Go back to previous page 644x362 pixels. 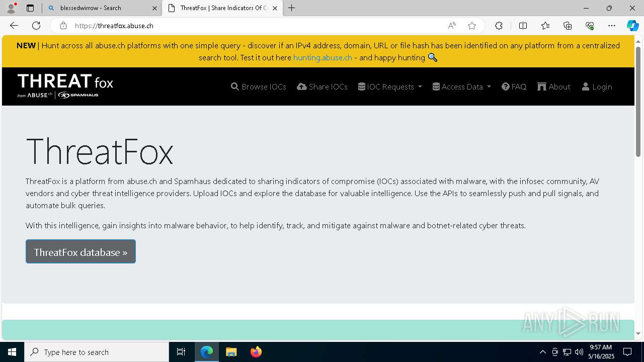pyautogui.click(x=14, y=26)
